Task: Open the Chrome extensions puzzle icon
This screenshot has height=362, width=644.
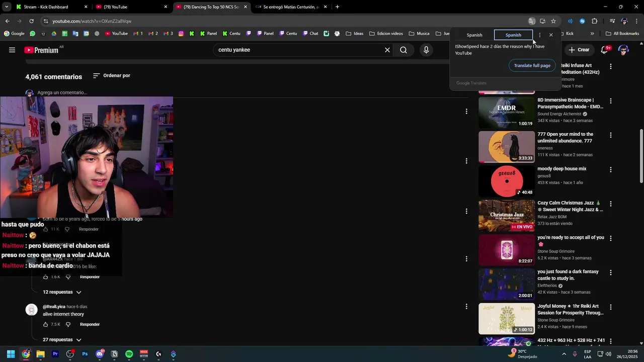Action: point(594,21)
